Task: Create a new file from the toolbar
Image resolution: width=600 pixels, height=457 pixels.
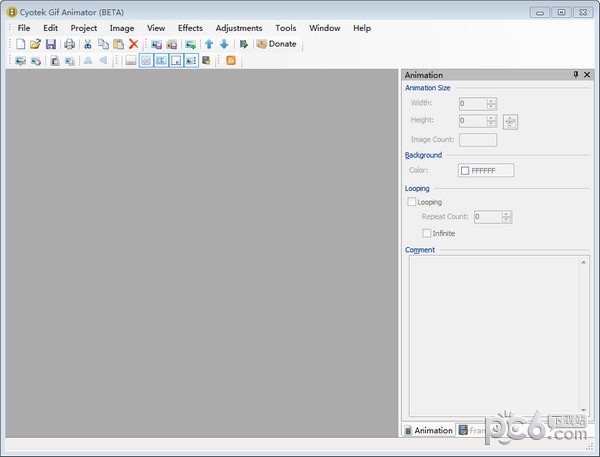Action: (21, 44)
